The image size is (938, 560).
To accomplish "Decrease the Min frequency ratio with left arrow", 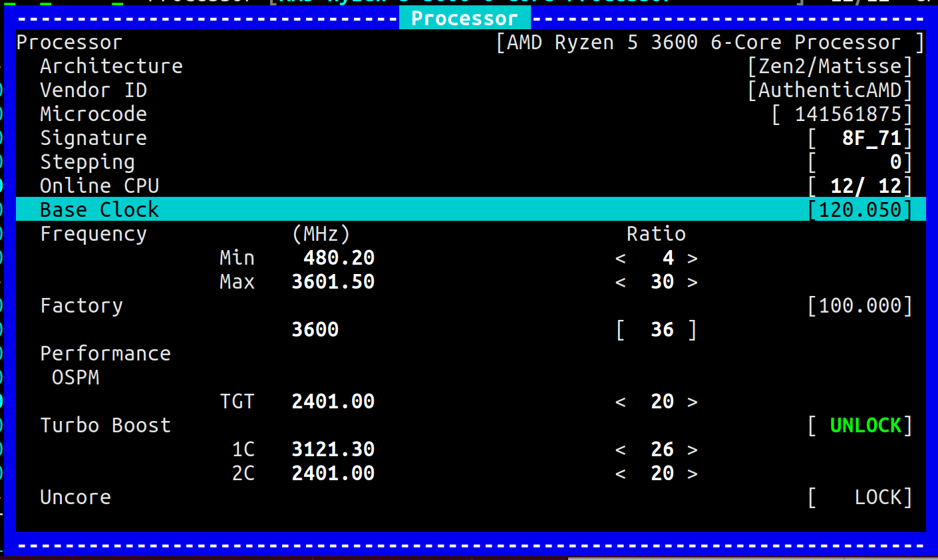I will point(621,258).
